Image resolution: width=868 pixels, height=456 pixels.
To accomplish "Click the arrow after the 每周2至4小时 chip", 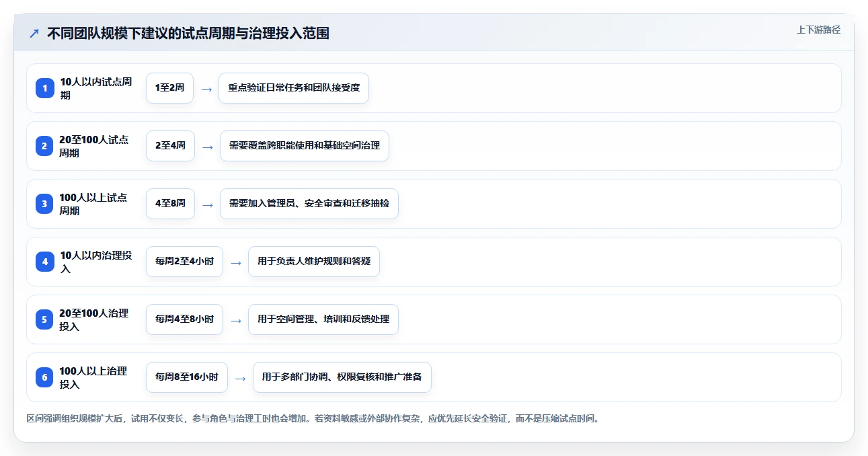I will pos(236,262).
